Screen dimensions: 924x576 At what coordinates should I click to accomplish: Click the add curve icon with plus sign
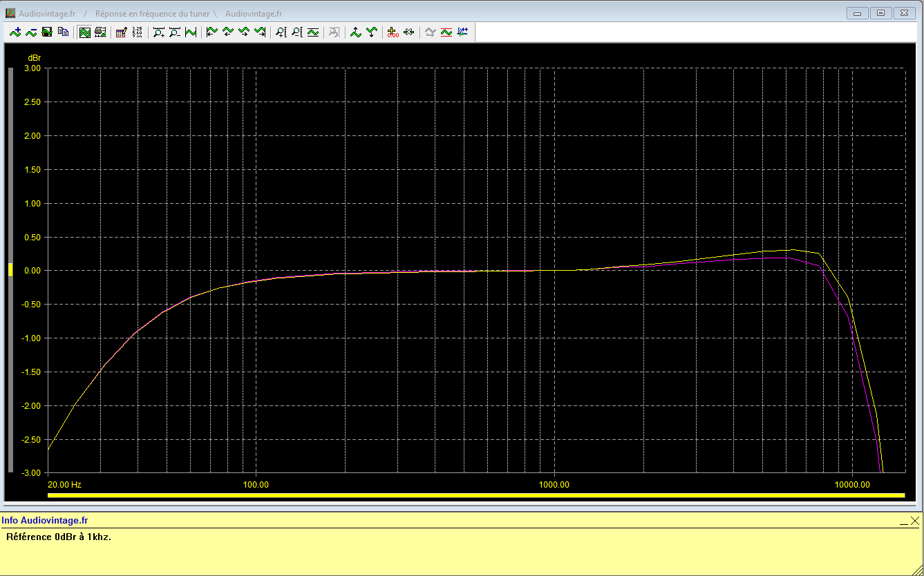tap(15, 32)
